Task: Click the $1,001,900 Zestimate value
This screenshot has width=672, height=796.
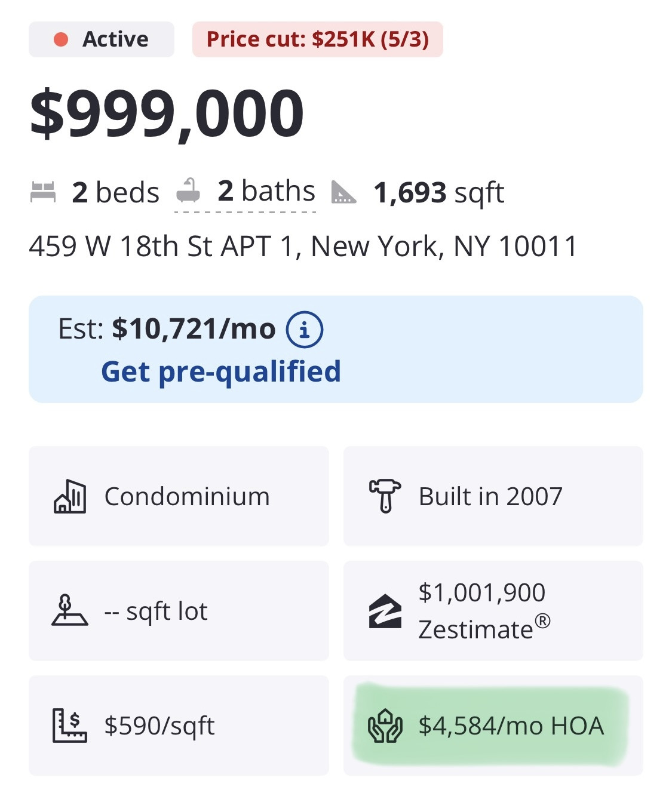Action: (481, 592)
